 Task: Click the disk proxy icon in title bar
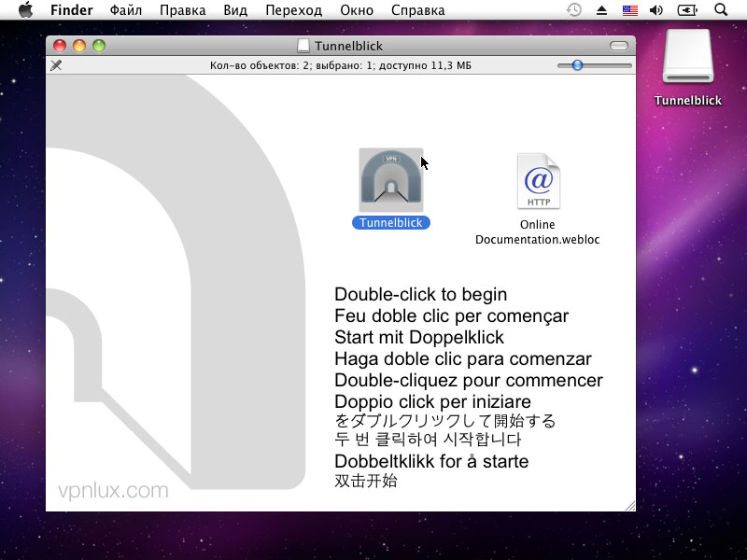click(303, 46)
